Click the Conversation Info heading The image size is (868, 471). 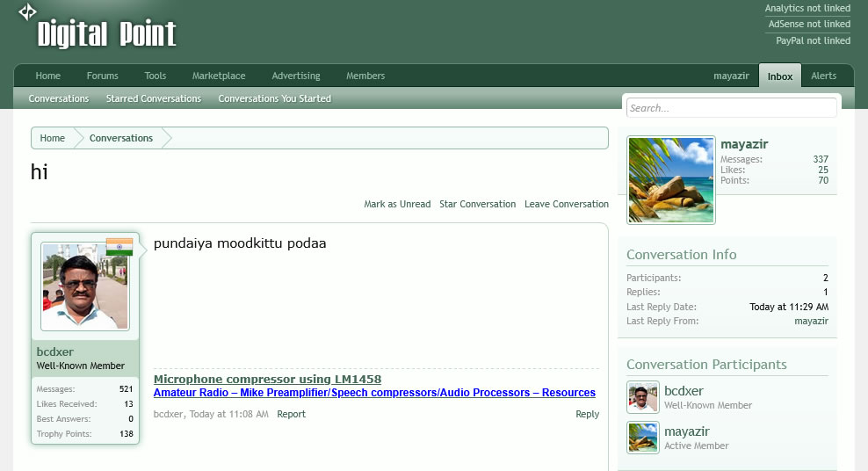click(x=682, y=255)
